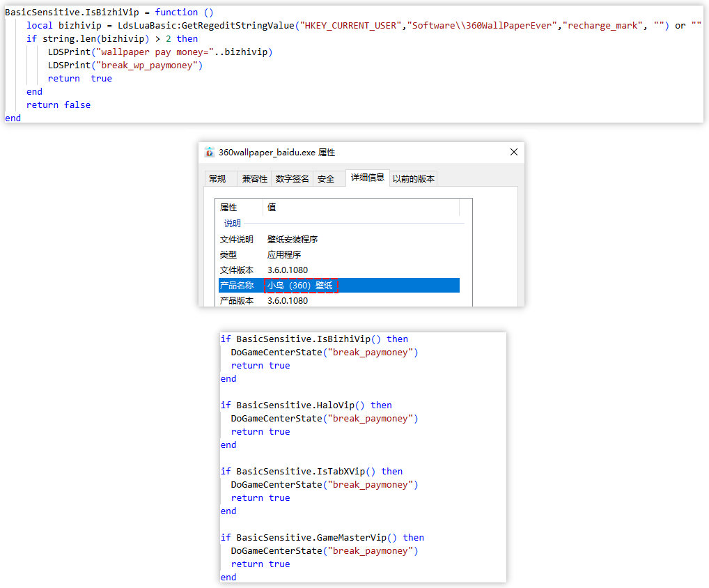Image resolution: width=709 pixels, height=588 pixels.
Task: Select the 数字签名 tab
Action: tap(292, 179)
